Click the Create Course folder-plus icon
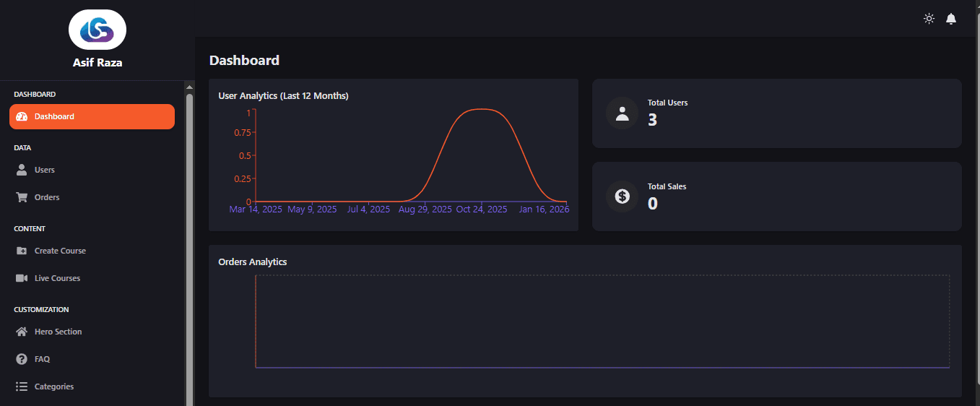 pyautogui.click(x=22, y=251)
